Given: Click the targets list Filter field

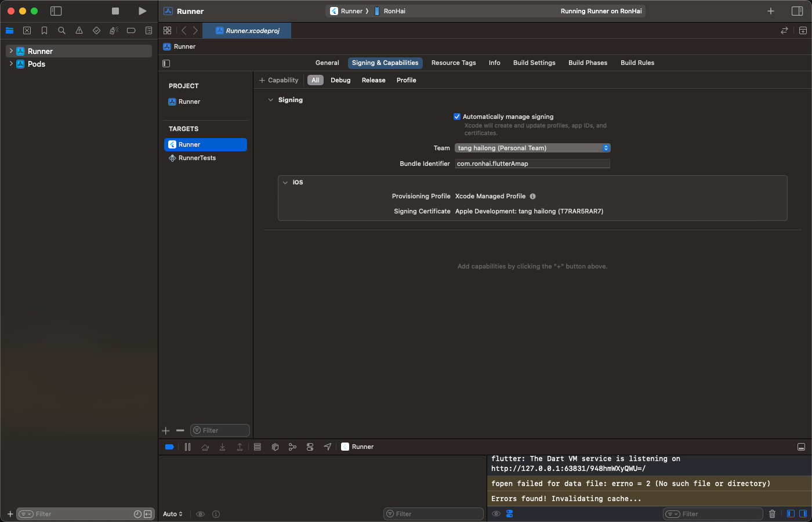Looking at the screenshot, I should 220,430.
